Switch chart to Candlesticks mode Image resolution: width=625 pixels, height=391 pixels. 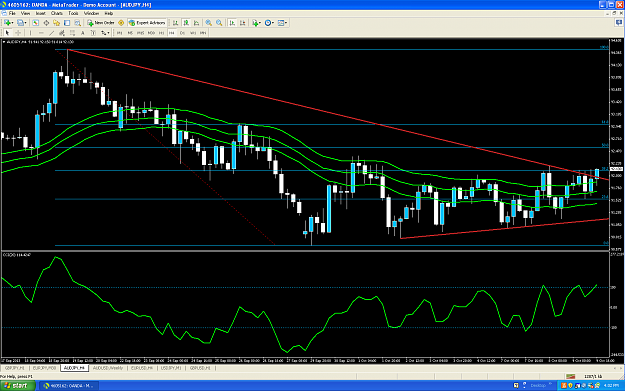(186, 23)
